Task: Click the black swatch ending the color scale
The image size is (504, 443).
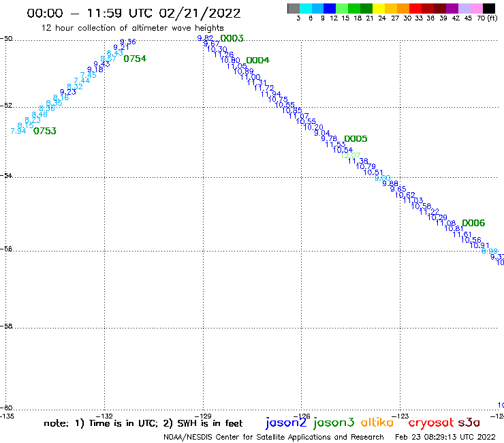Action: tap(488, 8)
